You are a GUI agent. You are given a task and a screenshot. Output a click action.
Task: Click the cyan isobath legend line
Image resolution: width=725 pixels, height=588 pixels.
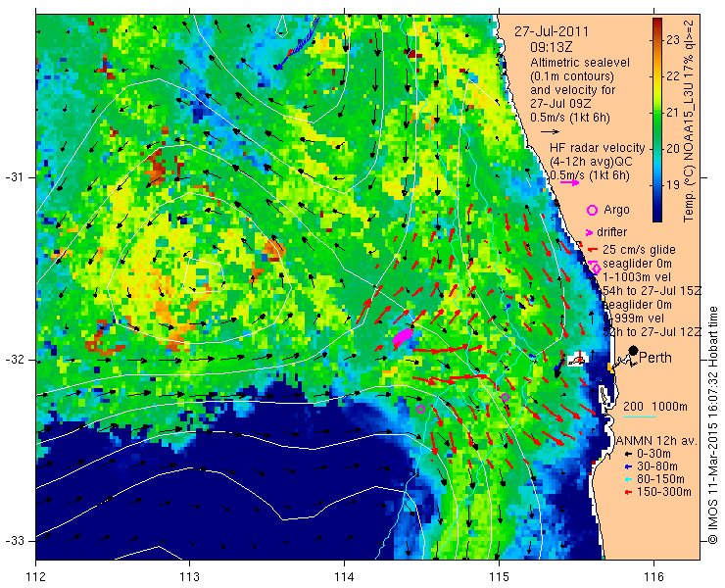tap(640, 416)
